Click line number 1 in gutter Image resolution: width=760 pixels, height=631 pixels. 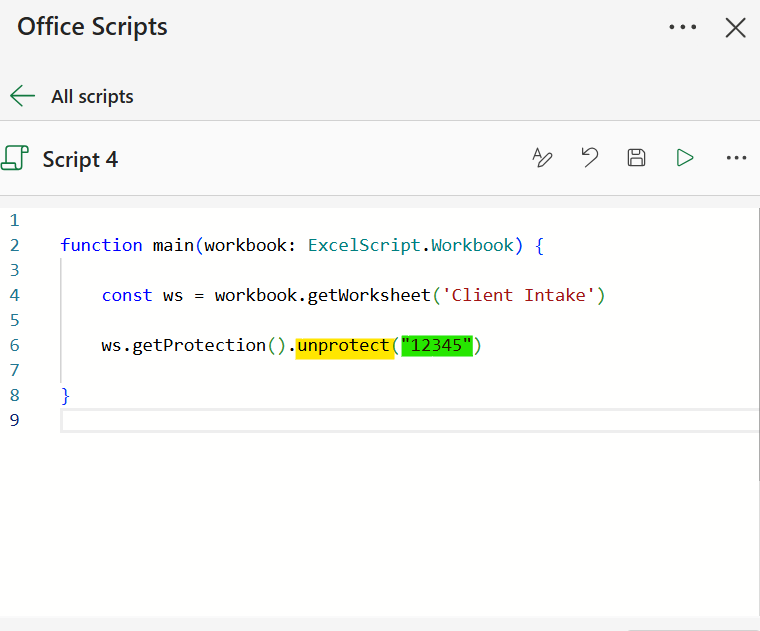click(15, 221)
